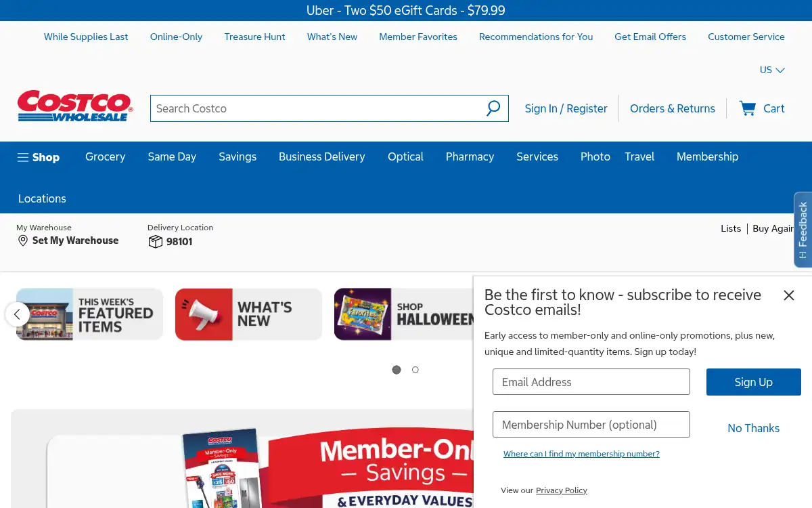Click the warehouse location pin icon
Screen dimensions: 812x508
click(x=23, y=240)
